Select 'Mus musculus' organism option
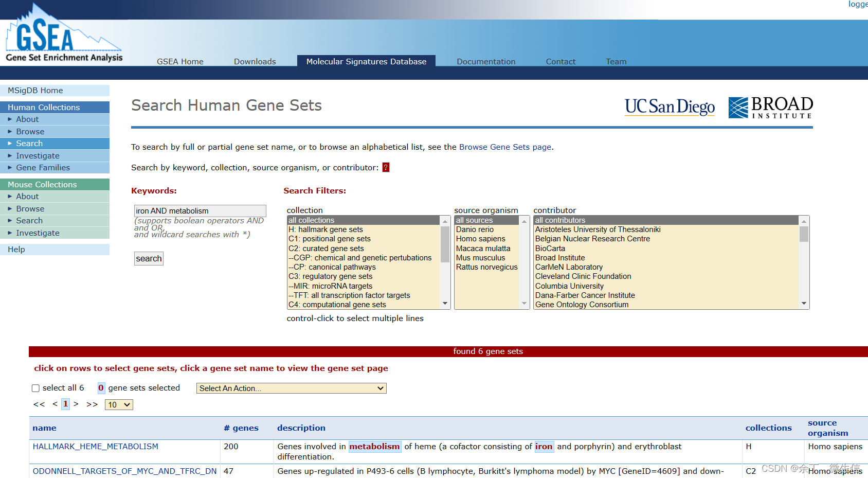This screenshot has height=478, width=868. point(487,258)
